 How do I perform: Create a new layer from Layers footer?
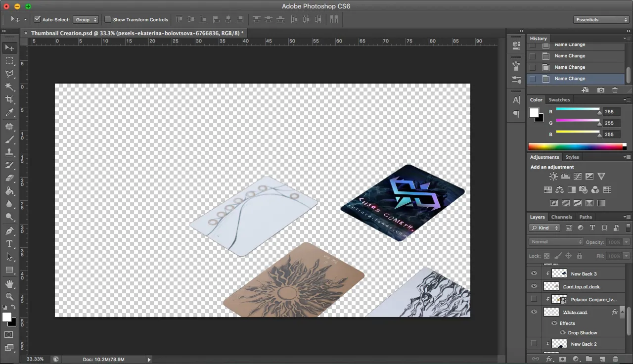(x=602, y=359)
